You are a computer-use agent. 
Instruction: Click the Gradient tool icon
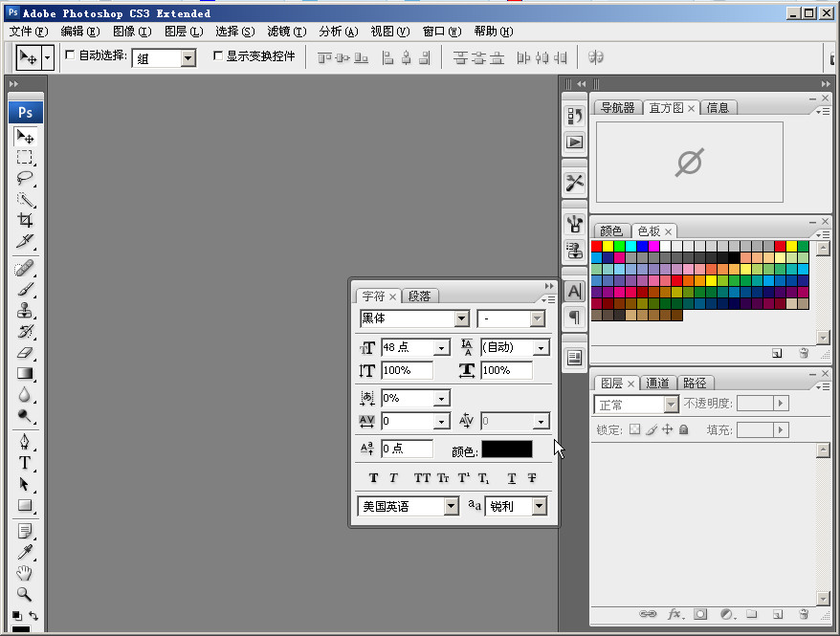[x=26, y=374]
